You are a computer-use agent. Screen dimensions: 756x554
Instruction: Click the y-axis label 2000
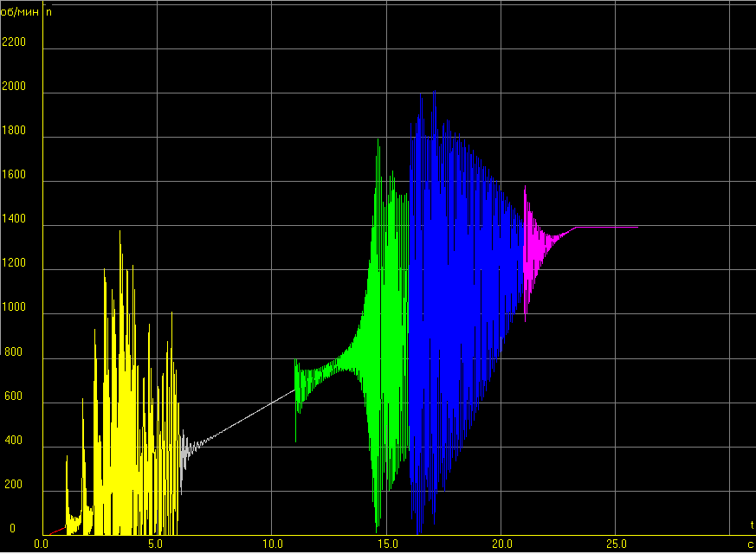pos(14,87)
